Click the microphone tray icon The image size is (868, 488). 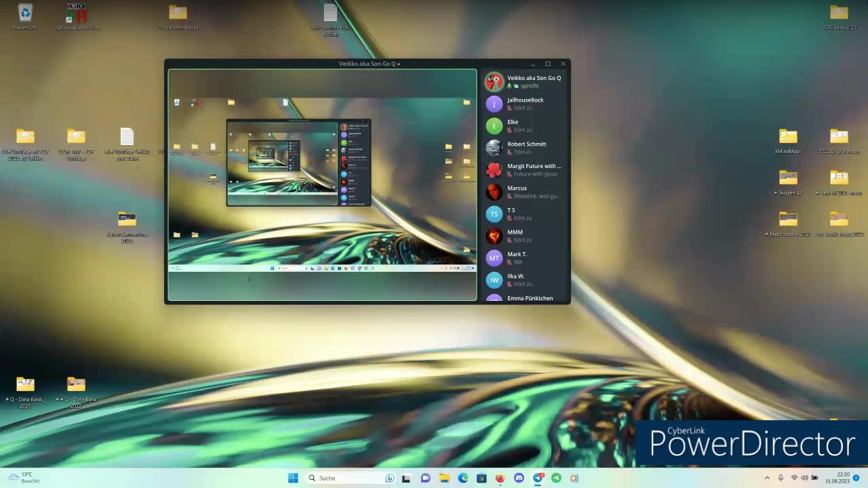tap(781, 478)
